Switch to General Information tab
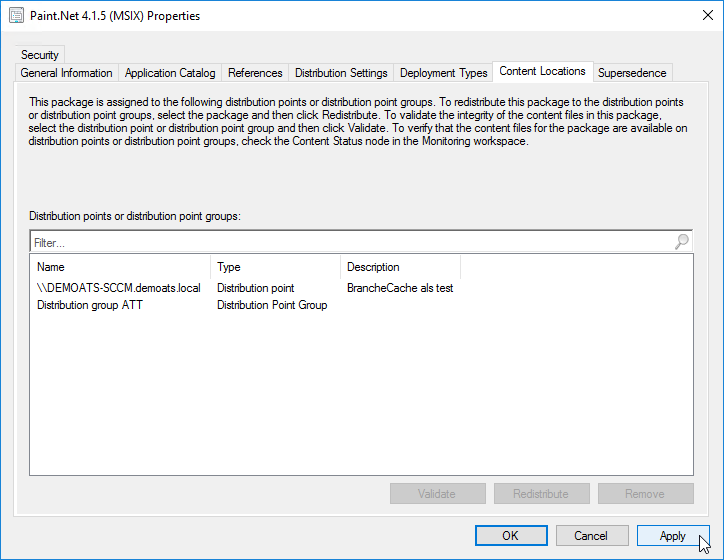 click(x=67, y=73)
